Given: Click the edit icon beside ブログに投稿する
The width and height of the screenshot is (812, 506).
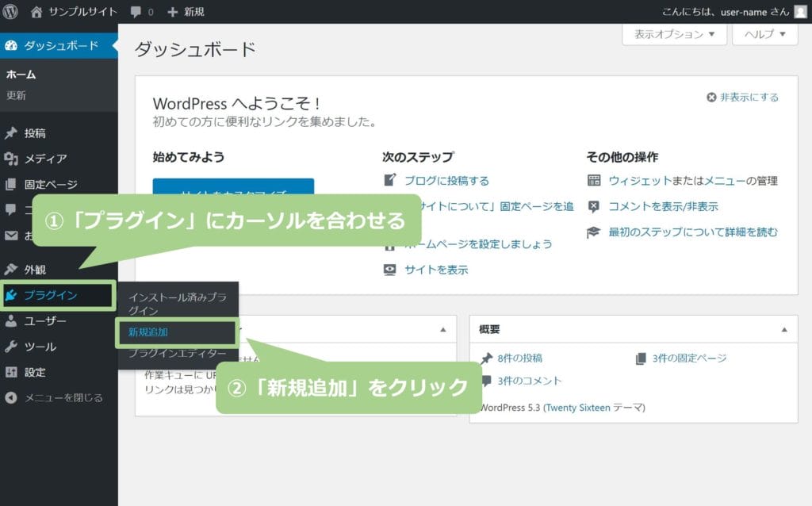Looking at the screenshot, I should tap(390, 180).
